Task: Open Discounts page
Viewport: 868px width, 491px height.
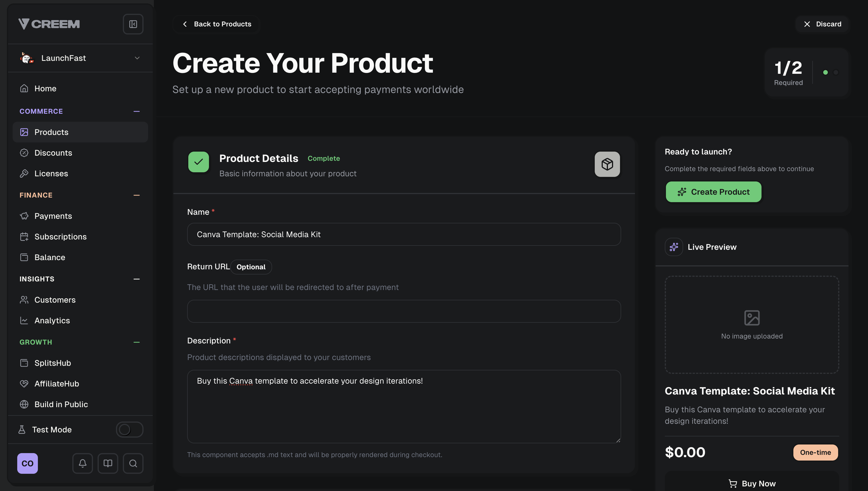Action: pyautogui.click(x=80, y=153)
